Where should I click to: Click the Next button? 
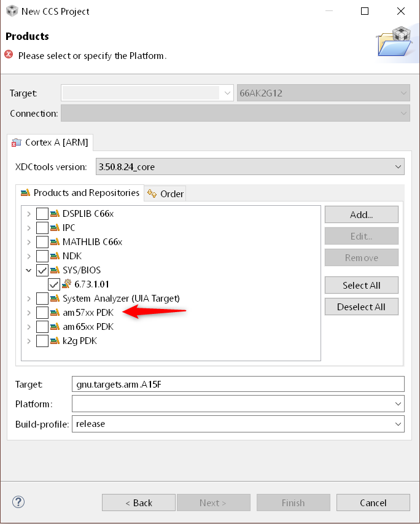(214, 502)
